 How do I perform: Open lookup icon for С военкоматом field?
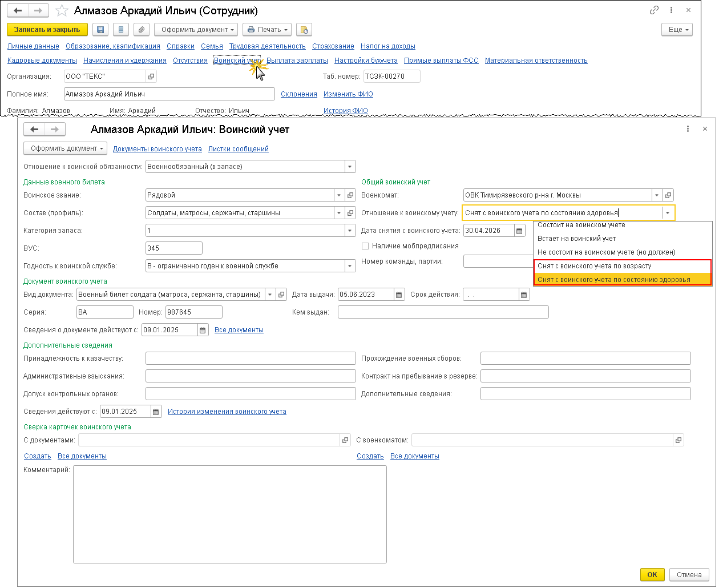click(x=678, y=440)
